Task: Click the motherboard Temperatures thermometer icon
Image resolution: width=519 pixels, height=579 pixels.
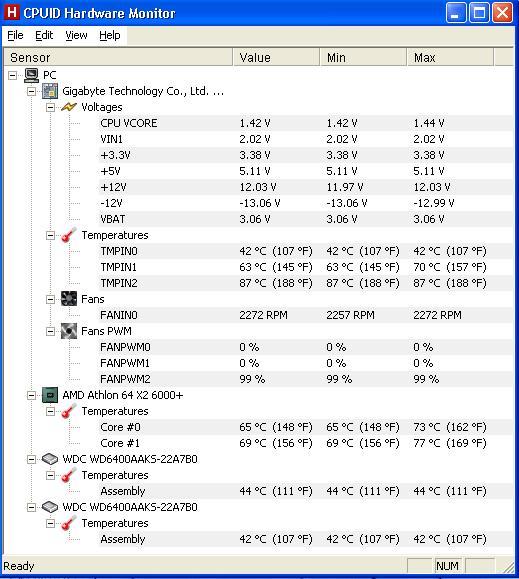Action: pos(69,235)
